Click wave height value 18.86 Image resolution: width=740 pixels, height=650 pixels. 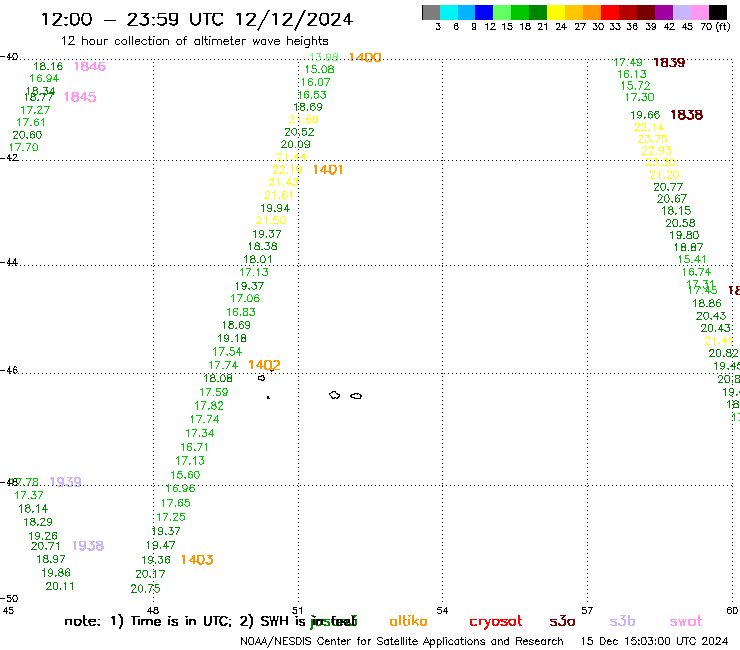706,304
